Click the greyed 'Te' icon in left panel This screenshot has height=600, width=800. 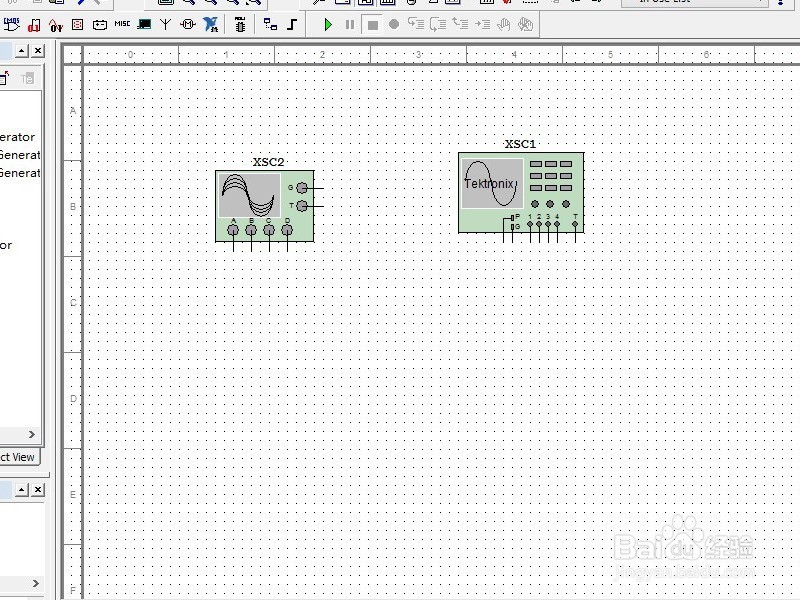coord(28,78)
